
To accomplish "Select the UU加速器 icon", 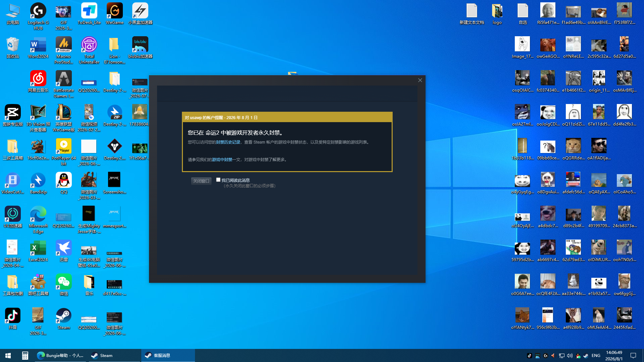I will (13, 217).
